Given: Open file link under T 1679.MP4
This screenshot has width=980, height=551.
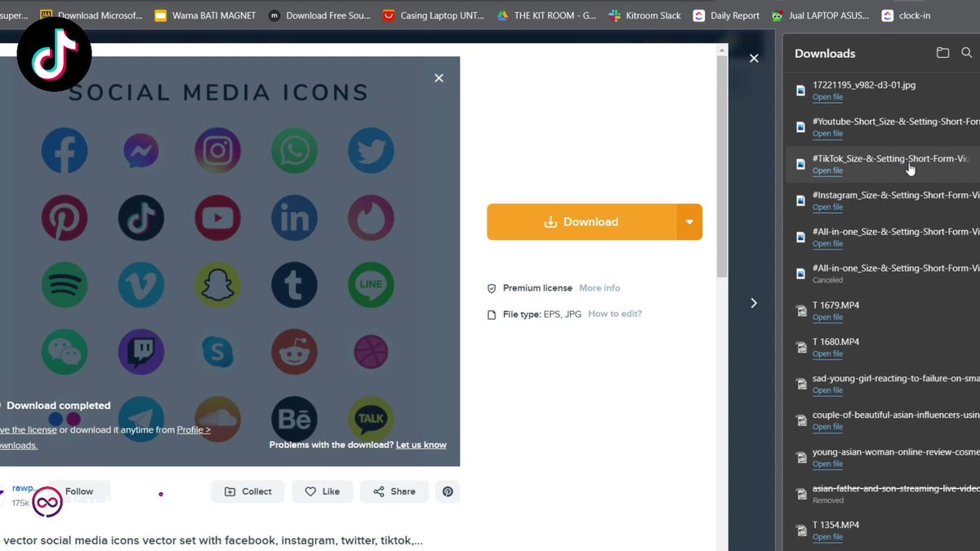Looking at the screenshot, I should coord(827,318).
